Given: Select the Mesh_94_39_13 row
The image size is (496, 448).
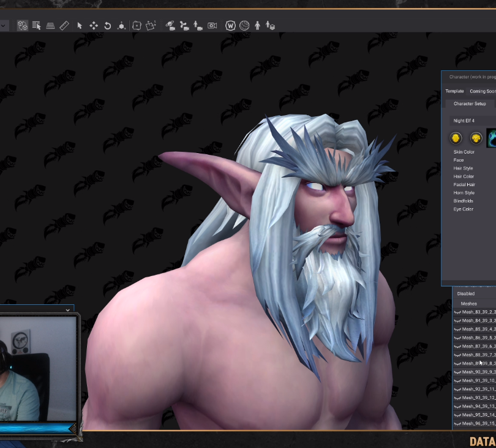Looking at the screenshot, I should click(474, 406).
